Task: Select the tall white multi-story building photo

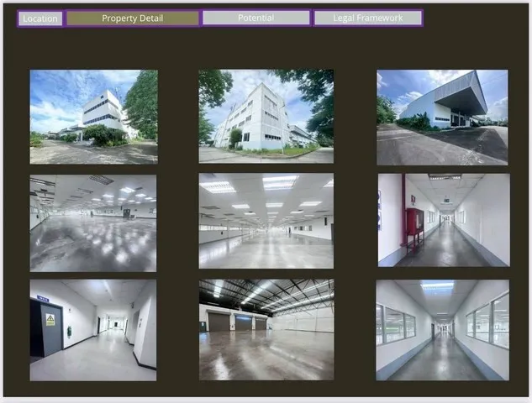Action: pos(266,116)
